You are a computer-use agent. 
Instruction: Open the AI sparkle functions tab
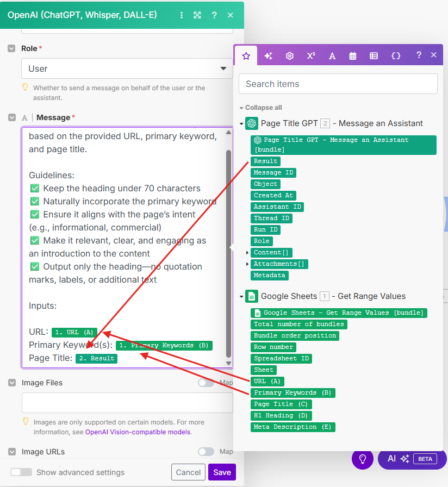[x=268, y=56]
